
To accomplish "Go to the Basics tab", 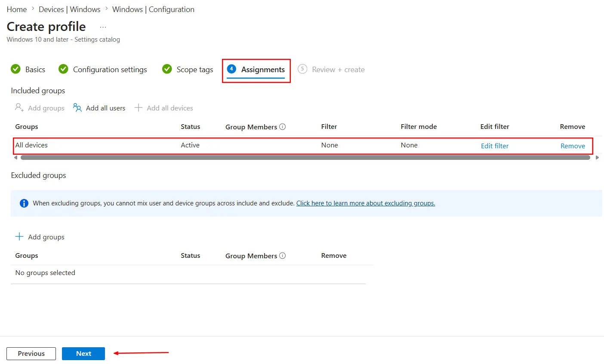I will (35, 70).
